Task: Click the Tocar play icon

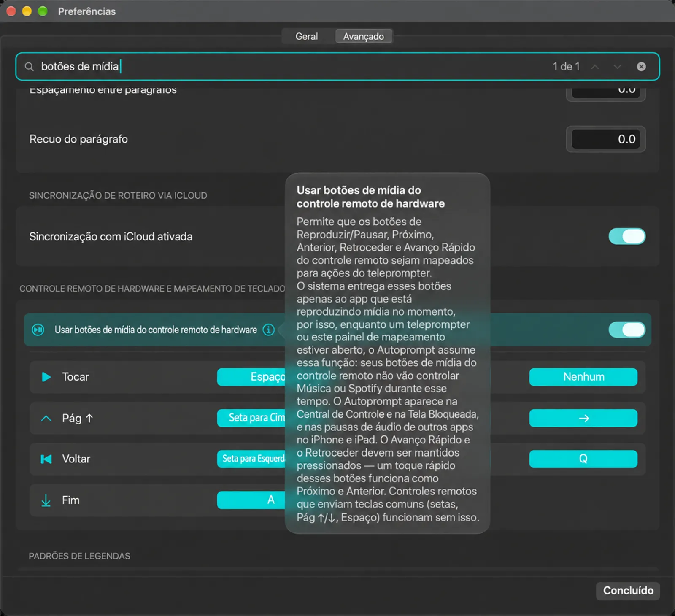Action: tap(46, 377)
